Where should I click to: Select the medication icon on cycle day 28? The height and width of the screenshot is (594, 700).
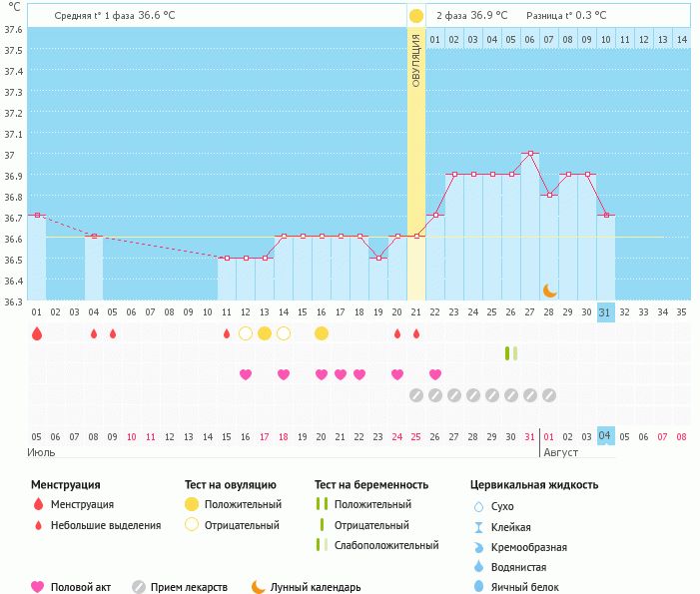point(549,395)
